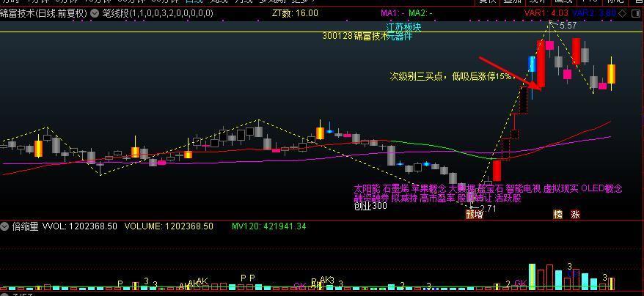Click the MA1 indicator value
Screen dimensions: 644x296
(x=393, y=13)
